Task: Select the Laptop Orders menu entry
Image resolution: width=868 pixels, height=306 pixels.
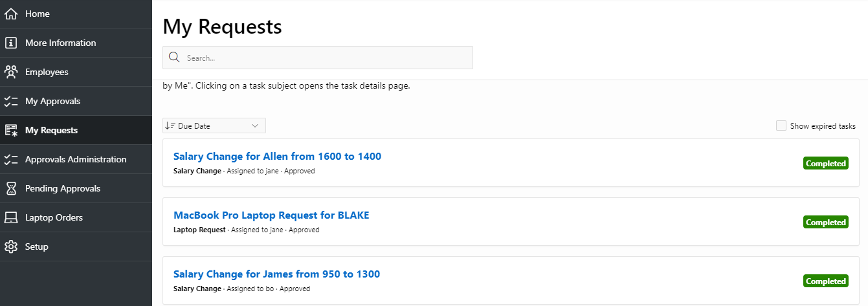Action: click(76, 217)
